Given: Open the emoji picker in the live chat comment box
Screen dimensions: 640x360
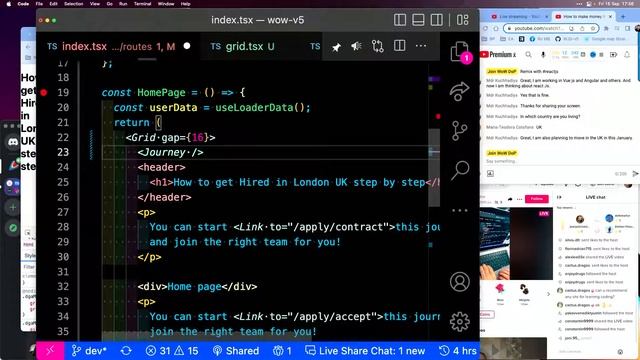Looking at the screenshot, I should tap(620, 351).
